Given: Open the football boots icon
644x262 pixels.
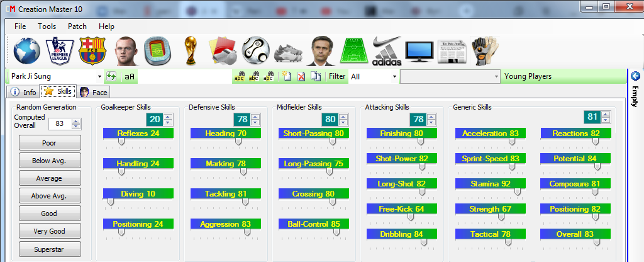Looking at the screenshot, I should click(x=288, y=51).
